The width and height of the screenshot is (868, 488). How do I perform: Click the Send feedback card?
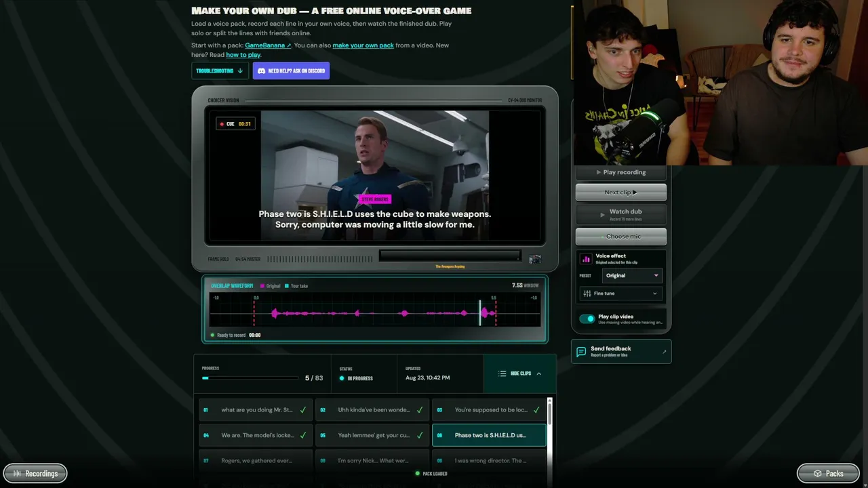621,352
